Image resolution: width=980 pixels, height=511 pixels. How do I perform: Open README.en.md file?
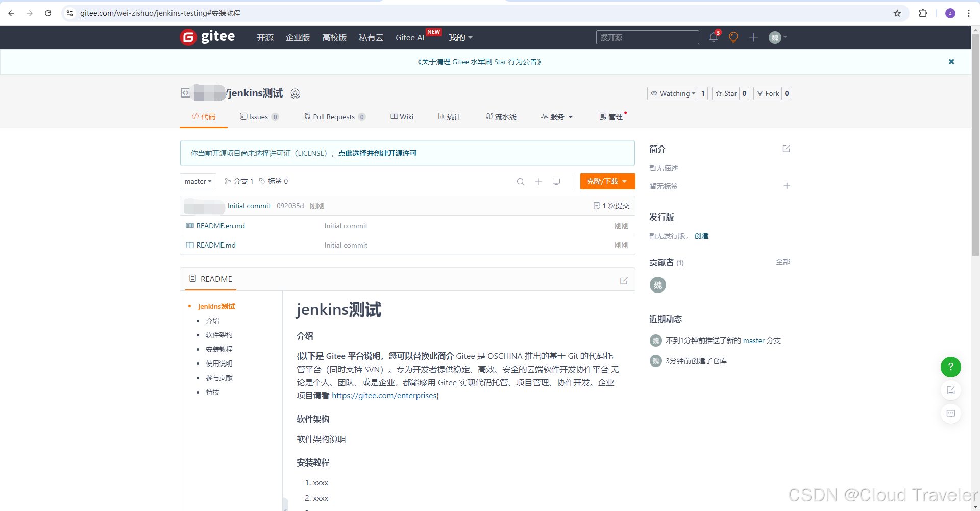pos(220,226)
